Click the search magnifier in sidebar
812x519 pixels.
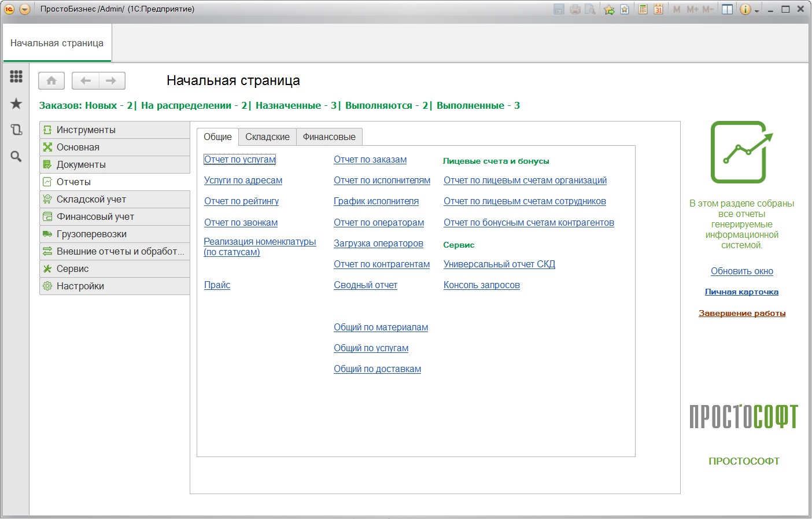(x=16, y=156)
